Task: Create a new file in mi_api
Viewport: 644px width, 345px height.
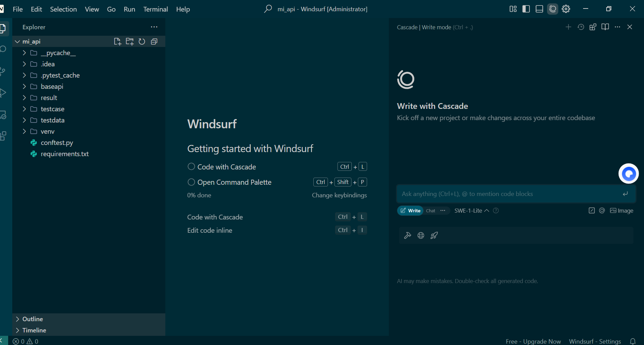Action: [x=117, y=42]
